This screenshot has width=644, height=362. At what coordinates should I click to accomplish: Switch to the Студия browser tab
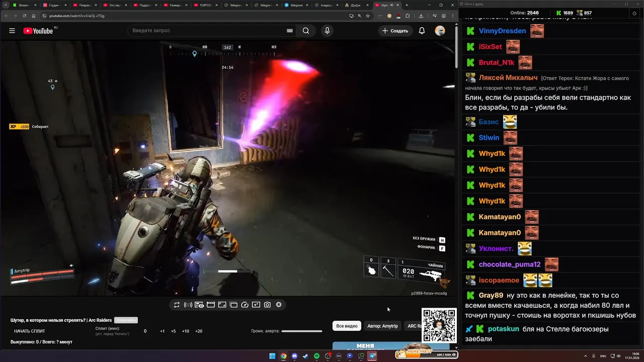[x=54, y=5]
